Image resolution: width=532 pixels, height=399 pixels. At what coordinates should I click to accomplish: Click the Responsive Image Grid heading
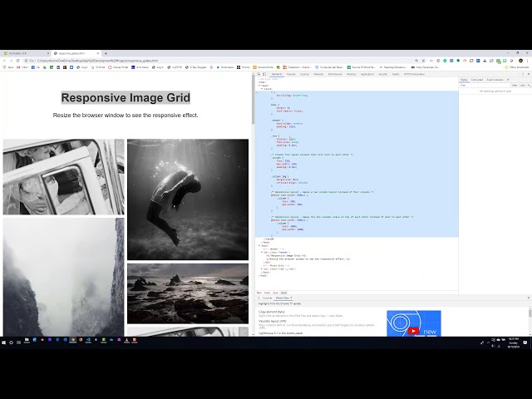(x=126, y=98)
